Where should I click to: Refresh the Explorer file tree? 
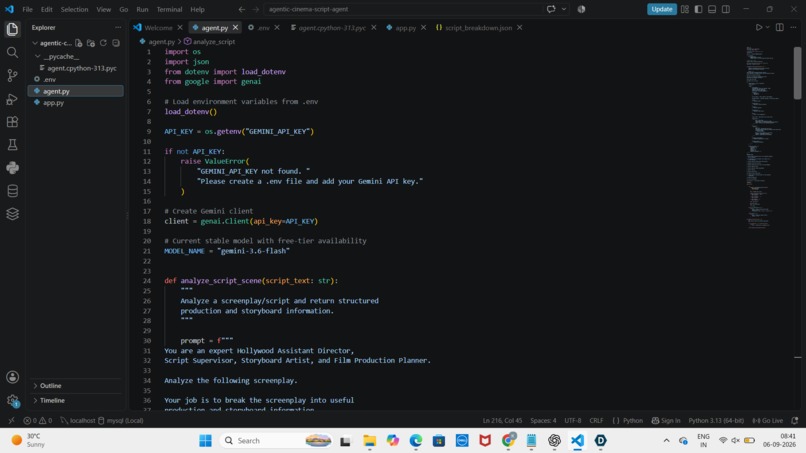tap(103, 43)
